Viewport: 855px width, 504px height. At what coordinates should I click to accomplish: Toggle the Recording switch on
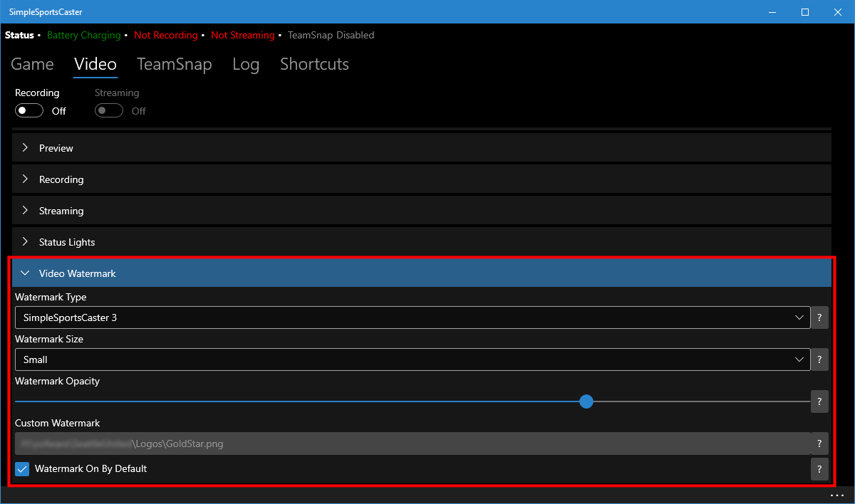click(29, 110)
